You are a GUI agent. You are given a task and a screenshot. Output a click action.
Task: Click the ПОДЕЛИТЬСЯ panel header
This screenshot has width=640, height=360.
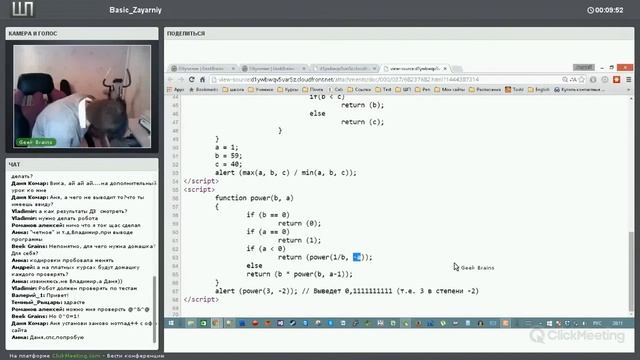(399, 33)
